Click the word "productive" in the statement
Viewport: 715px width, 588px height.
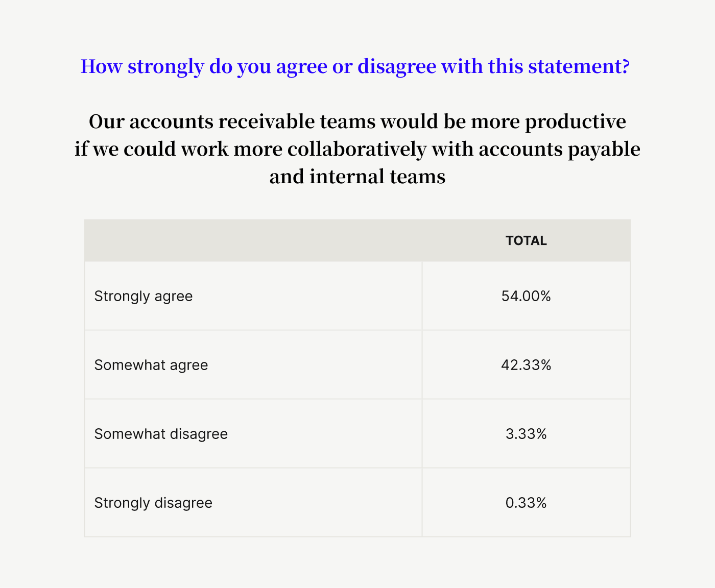pyautogui.click(x=576, y=122)
